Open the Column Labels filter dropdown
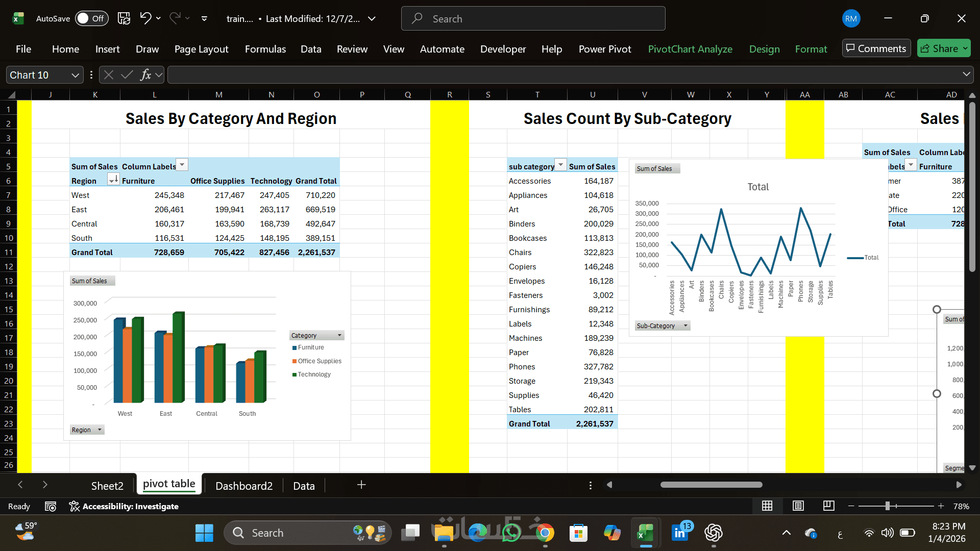Viewport: 980px width, 551px height. [182, 165]
